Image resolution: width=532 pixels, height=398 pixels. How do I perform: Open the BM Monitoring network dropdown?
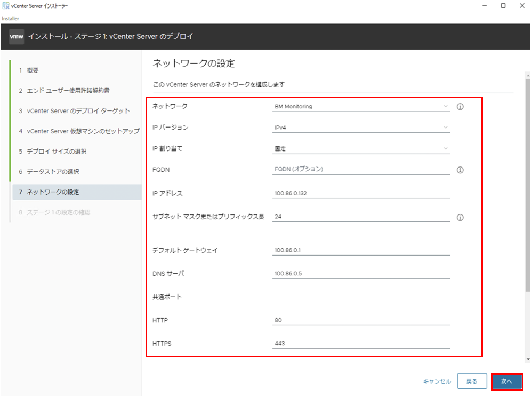coord(361,107)
